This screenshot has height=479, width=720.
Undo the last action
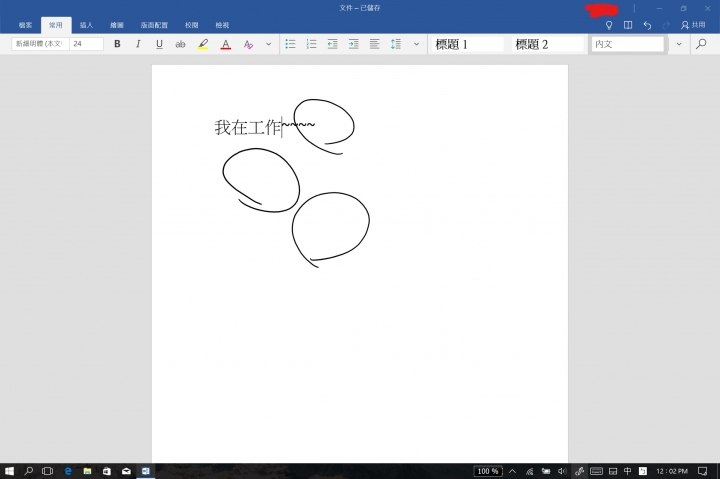(x=647, y=25)
